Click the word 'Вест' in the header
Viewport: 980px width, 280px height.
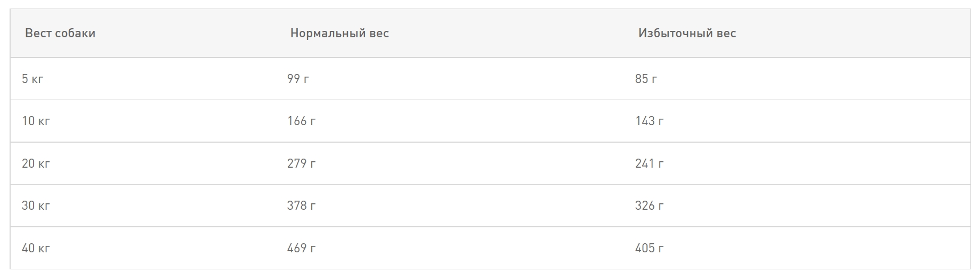click(x=38, y=34)
